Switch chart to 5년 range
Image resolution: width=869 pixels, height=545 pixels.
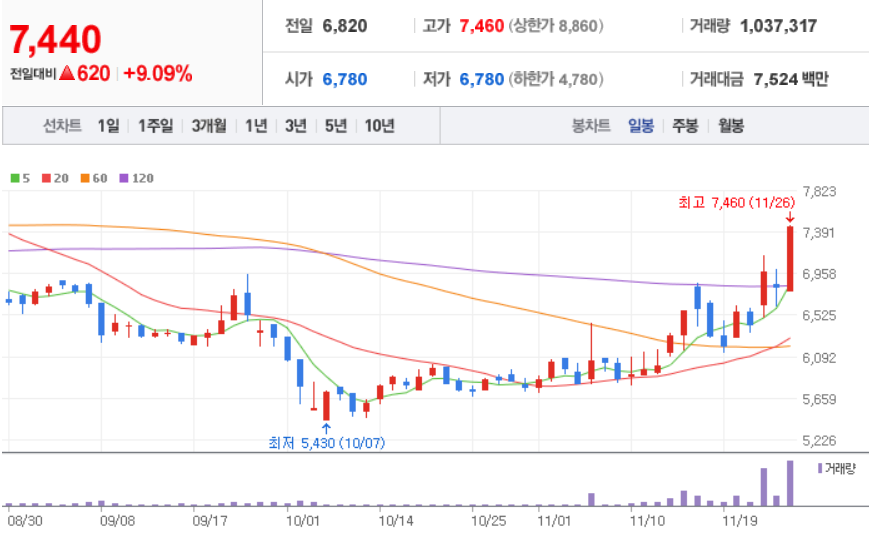(x=336, y=126)
